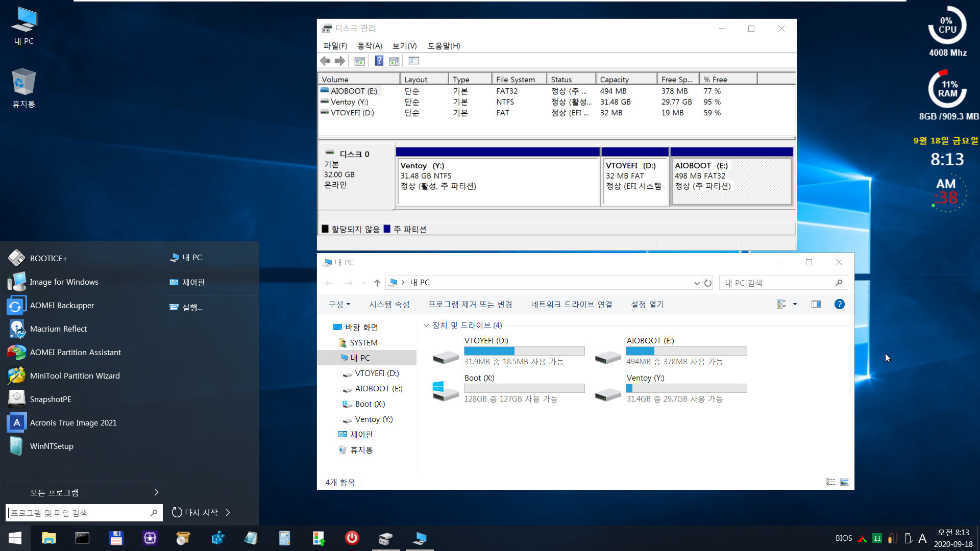Click 설정 열기 in Explorer
980x551 pixels.
click(647, 305)
